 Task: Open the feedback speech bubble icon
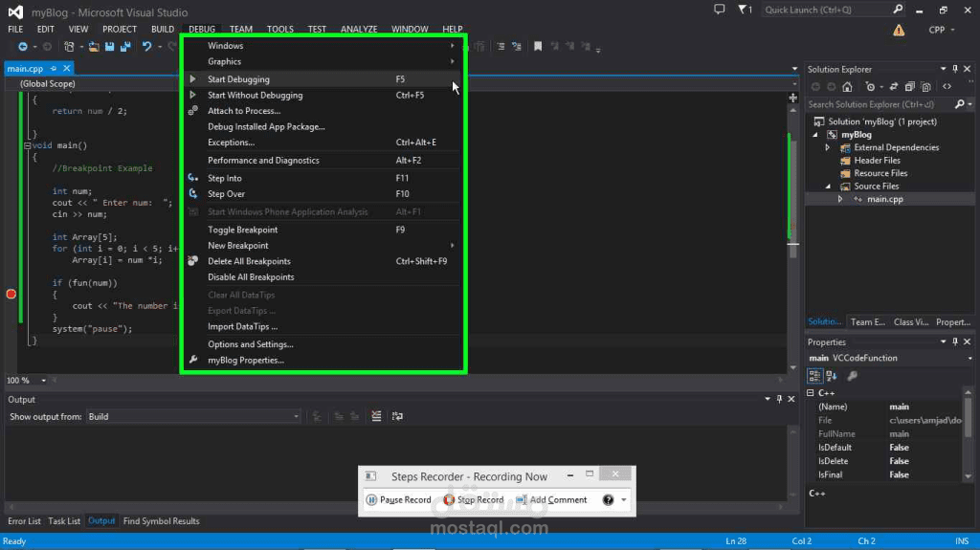(x=720, y=10)
